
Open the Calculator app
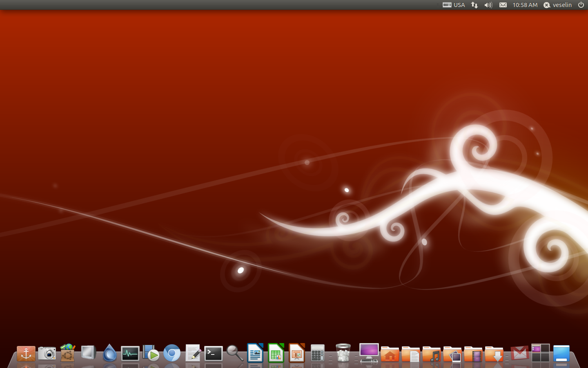pos(318,353)
